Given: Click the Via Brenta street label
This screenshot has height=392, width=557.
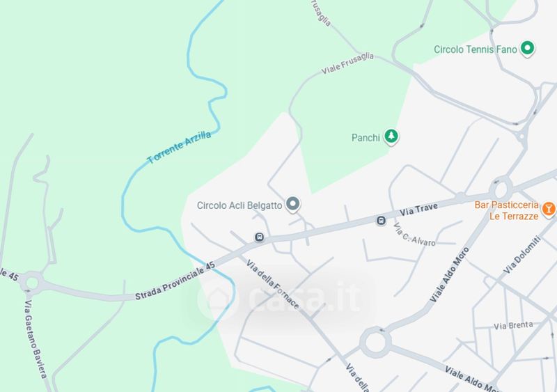Looking at the screenshot, I should click(513, 326).
